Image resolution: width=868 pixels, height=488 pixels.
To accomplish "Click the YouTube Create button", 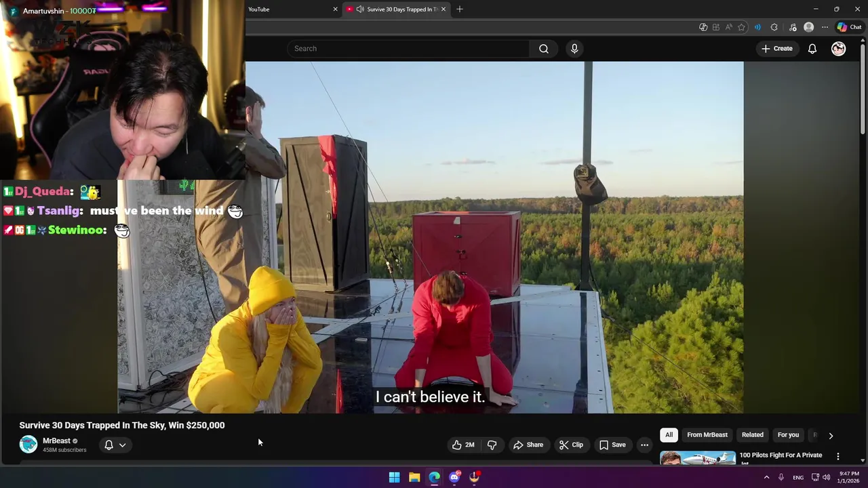I will (777, 49).
